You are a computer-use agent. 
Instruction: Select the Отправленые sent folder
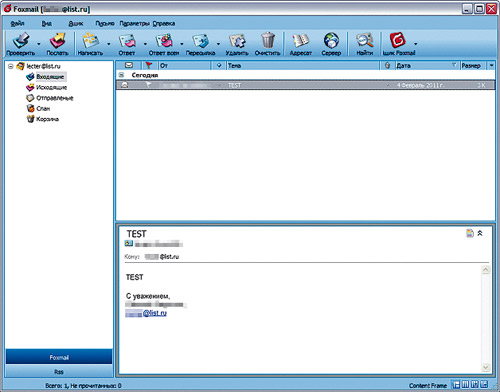pyautogui.click(x=55, y=98)
